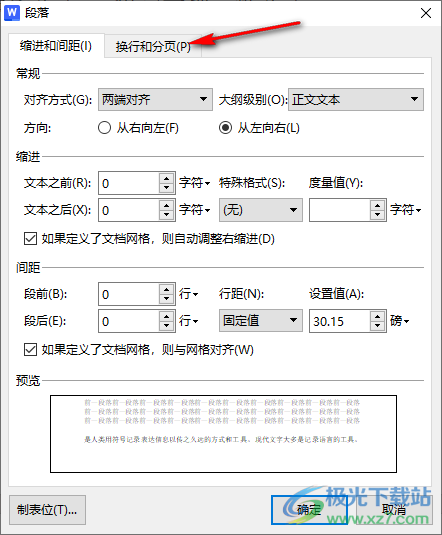This screenshot has height=535, width=442.
Task: Toggle 则与网格对齐(W) checkbox
Action: [30, 350]
